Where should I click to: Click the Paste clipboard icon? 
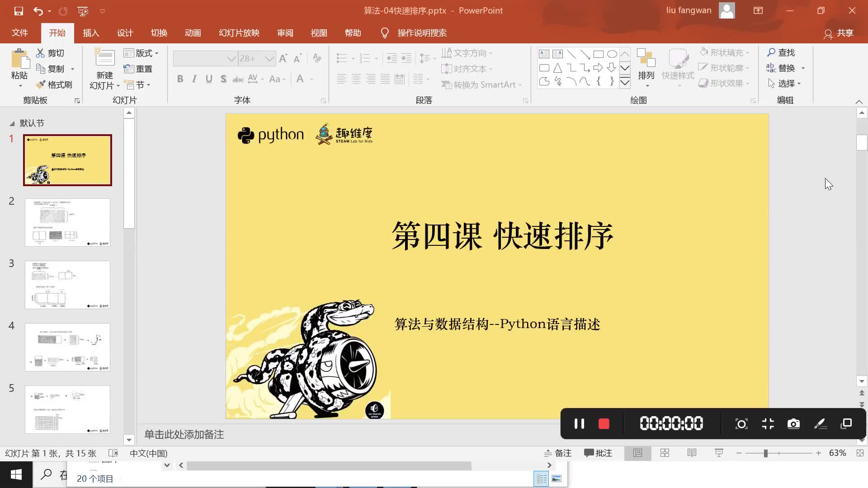click(19, 59)
